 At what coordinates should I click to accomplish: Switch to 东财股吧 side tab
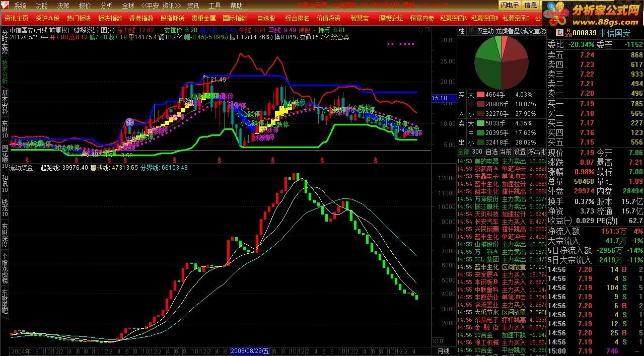(5, 302)
